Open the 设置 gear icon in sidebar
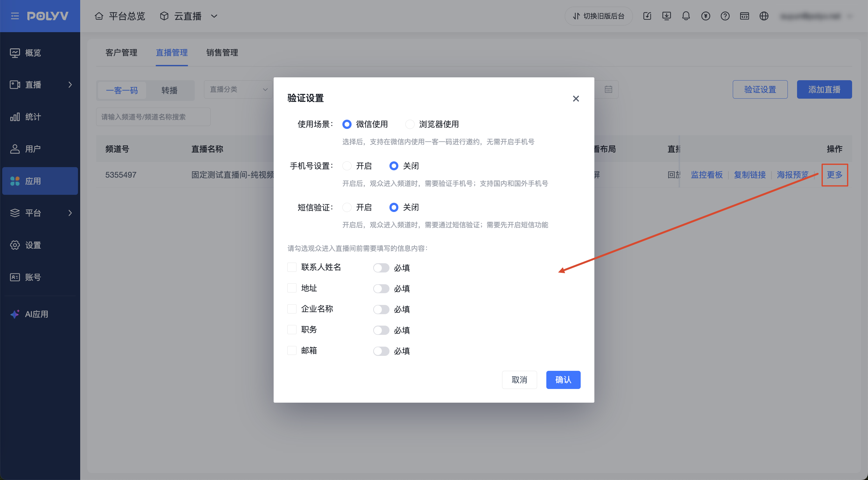868x480 pixels. (x=15, y=245)
